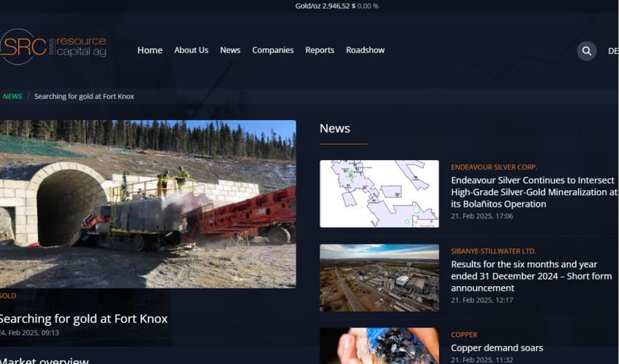Open headline Searching for gold at Fort Knox
The image size is (619, 364).
pos(84,319)
